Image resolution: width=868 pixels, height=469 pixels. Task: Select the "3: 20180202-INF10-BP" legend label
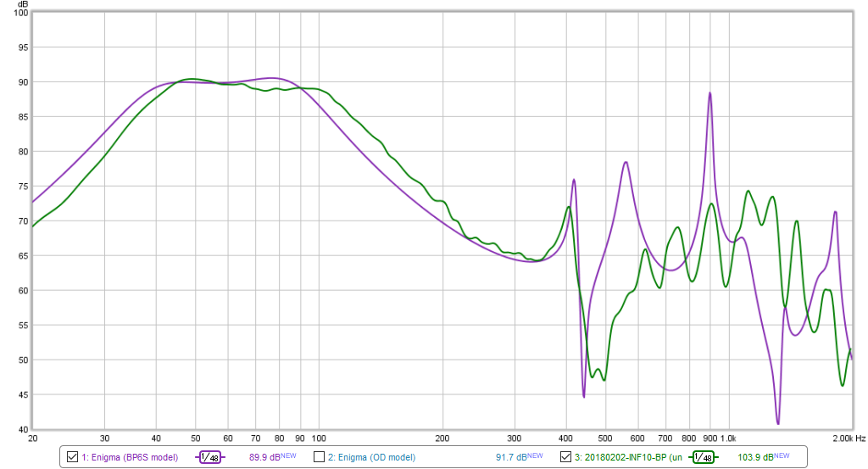pos(628,457)
